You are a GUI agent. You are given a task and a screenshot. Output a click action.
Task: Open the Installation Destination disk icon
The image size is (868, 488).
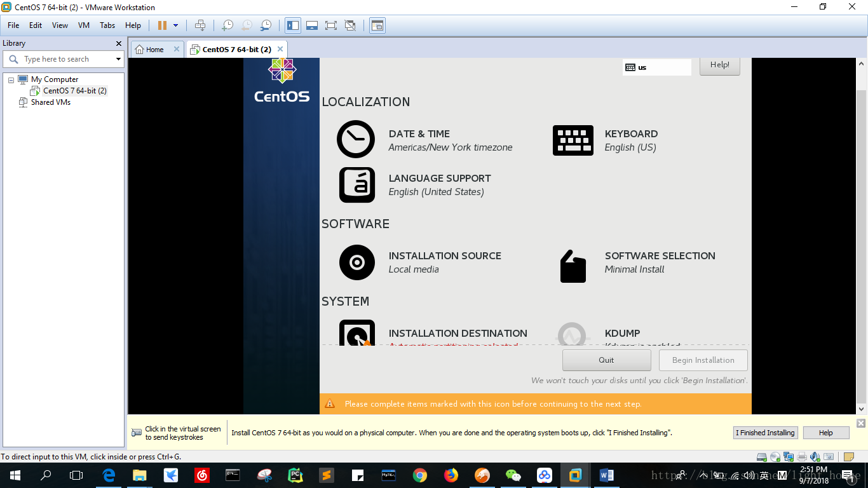click(357, 332)
